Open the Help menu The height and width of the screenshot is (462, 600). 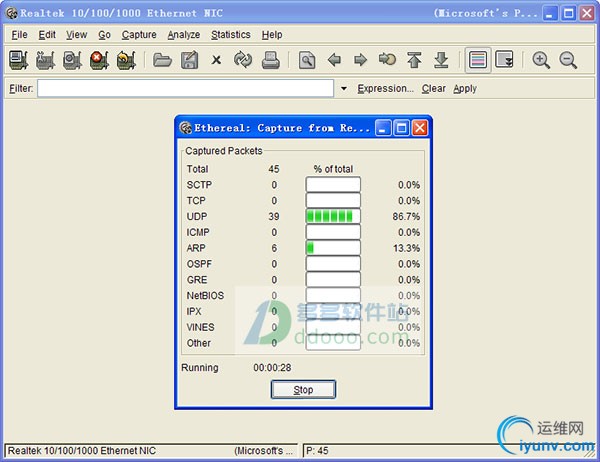point(272,35)
